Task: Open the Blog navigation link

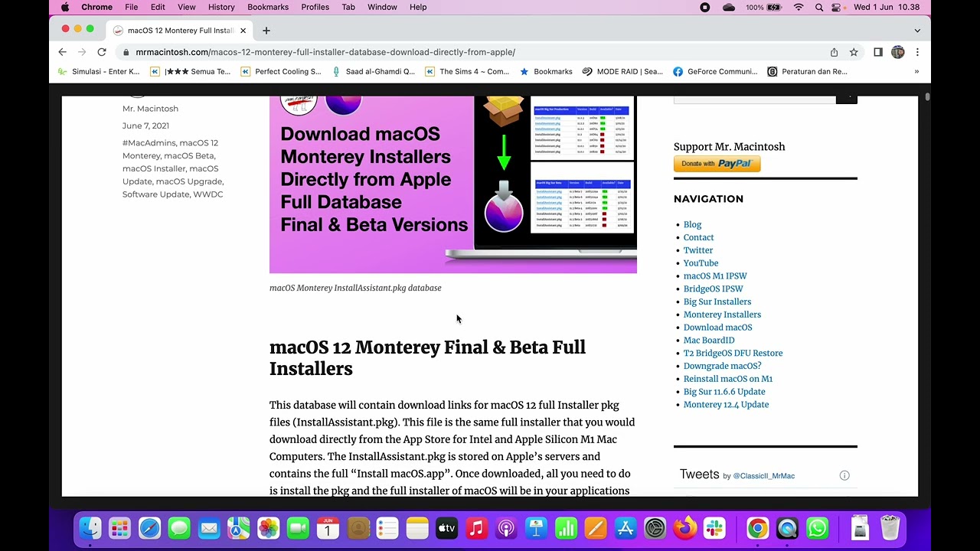Action: pyautogui.click(x=692, y=224)
